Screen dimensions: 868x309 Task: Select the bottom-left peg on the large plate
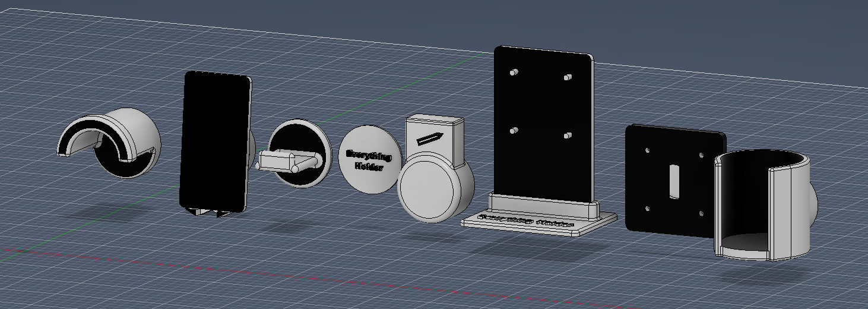515,130
